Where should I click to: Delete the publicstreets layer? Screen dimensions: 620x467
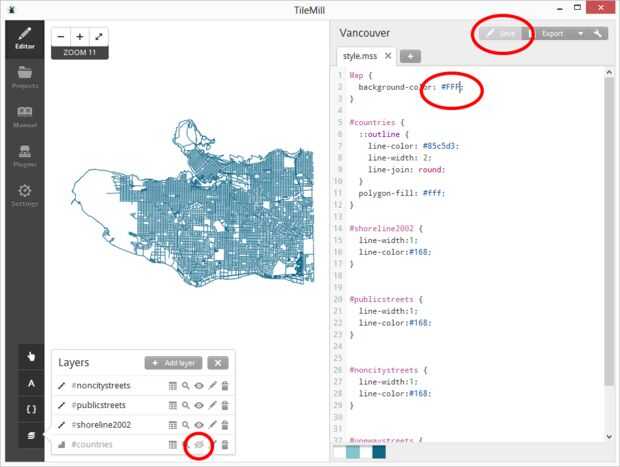click(x=225, y=405)
